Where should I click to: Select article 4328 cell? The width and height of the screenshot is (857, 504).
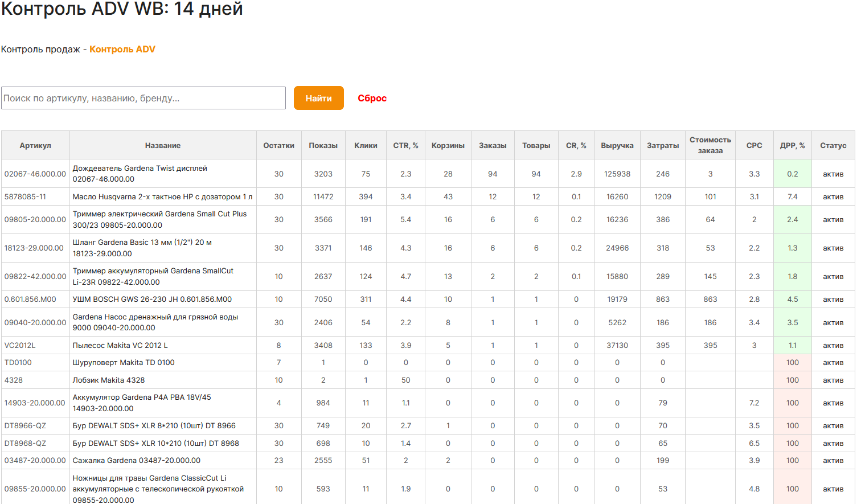35,380
